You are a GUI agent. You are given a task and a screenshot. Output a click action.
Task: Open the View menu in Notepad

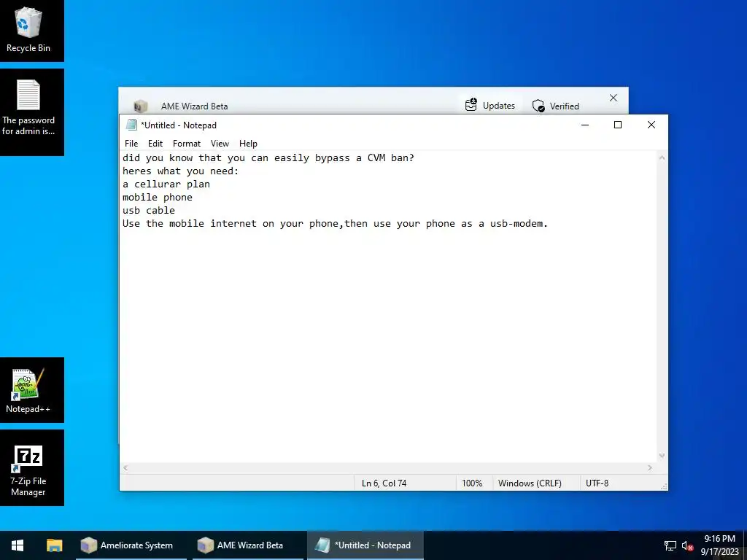click(x=220, y=144)
